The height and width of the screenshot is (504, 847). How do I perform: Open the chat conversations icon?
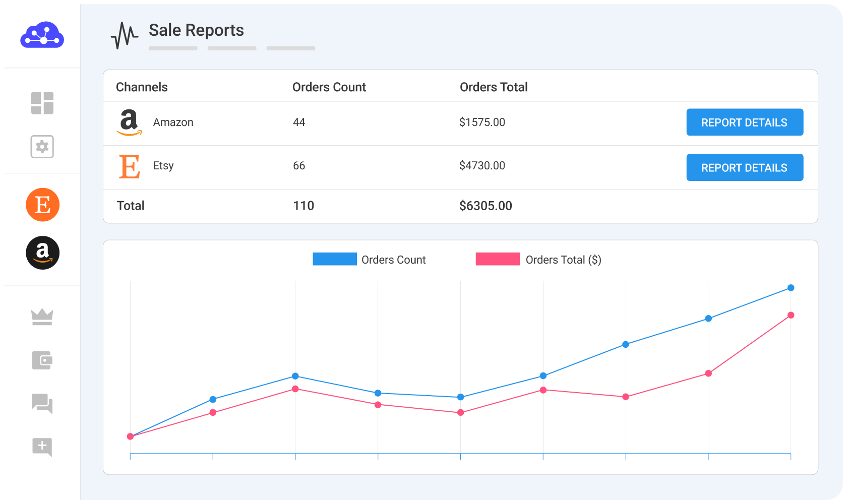pos(42,404)
